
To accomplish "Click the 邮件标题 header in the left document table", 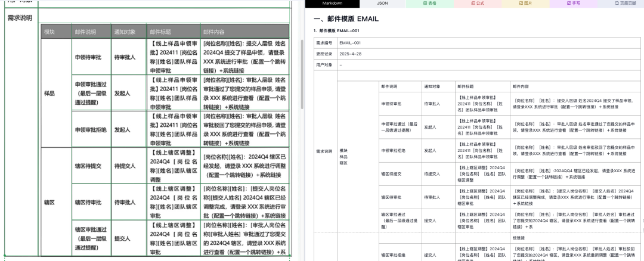I will pyautogui.click(x=174, y=32).
